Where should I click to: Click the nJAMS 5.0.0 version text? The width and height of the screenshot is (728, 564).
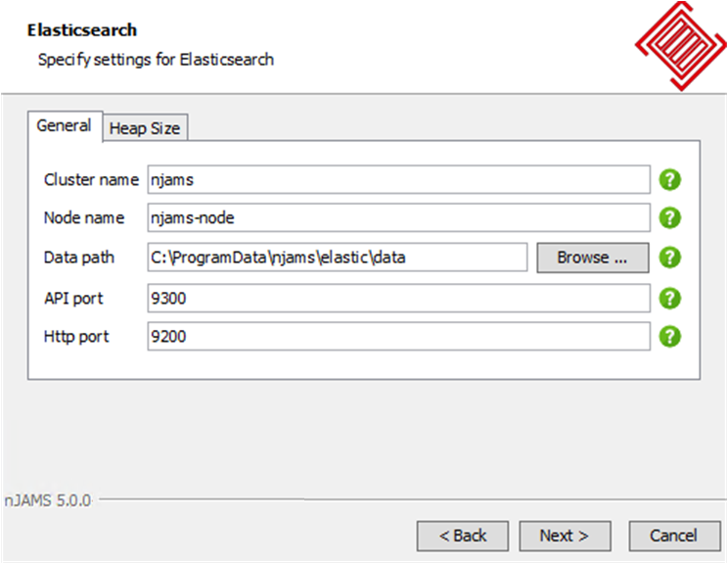[x=48, y=500]
